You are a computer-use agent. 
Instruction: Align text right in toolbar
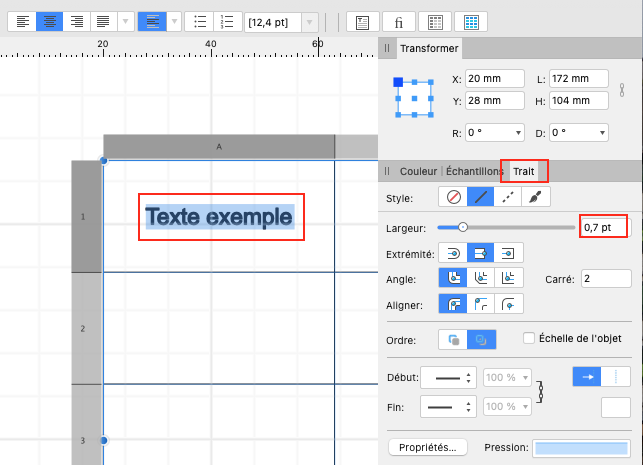(x=77, y=22)
